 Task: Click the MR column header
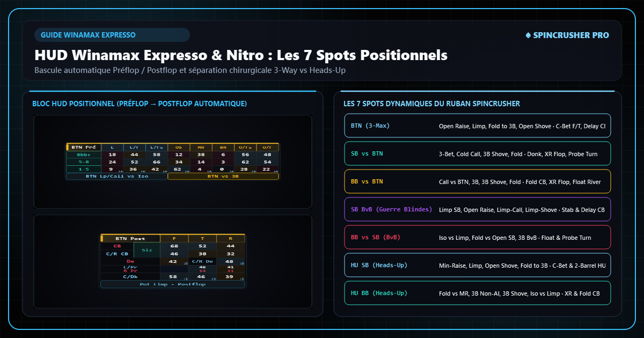click(201, 147)
